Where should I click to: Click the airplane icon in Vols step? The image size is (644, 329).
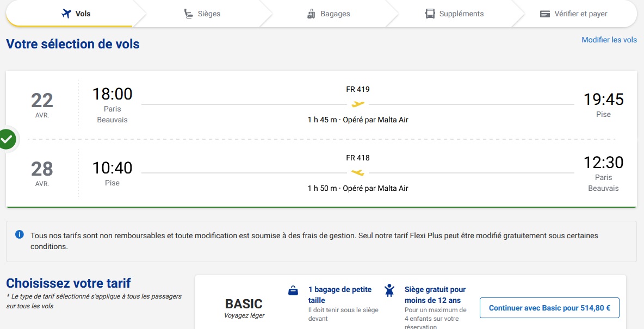66,14
